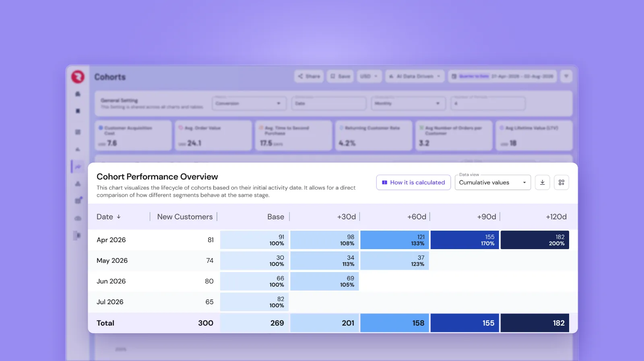Click the "+120d" column header
The height and width of the screenshot is (361, 644).
556,217
